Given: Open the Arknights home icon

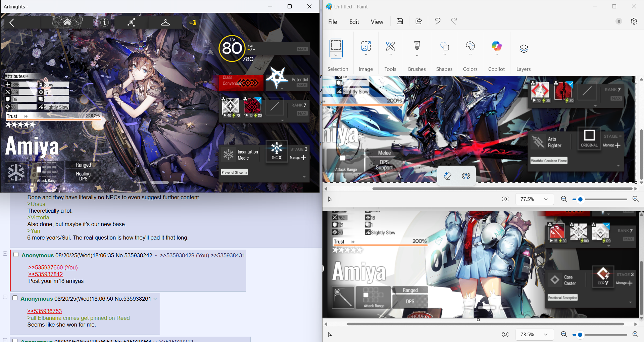Looking at the screenshot, I should pos(67,22).
